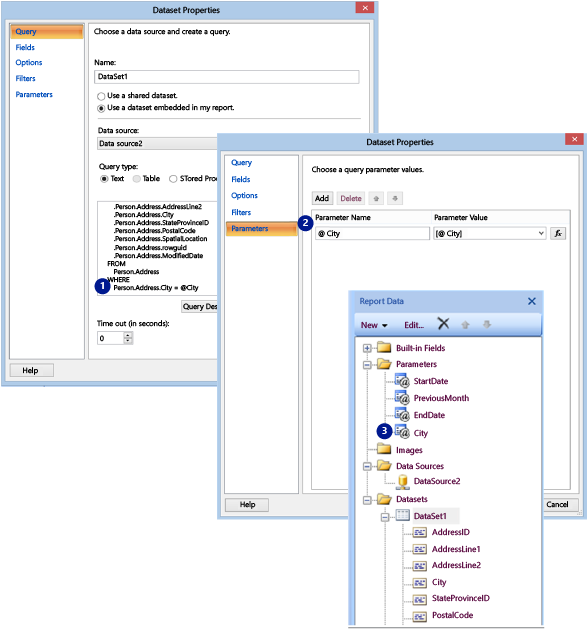Open Options page in back Dataset Properties dialog
The width and height of the screenshot is (587, 638).
coord(29,63)
